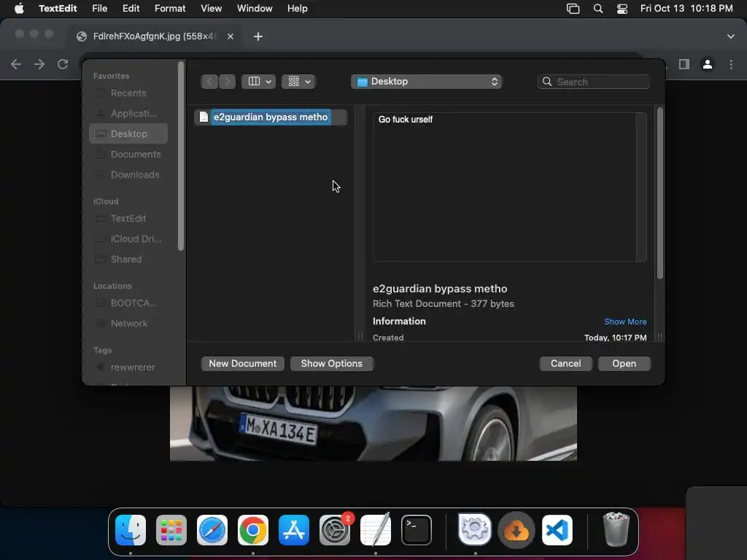Select Recents in the sidebar
Image resolution: width=747 pixels, height=560 pixels.
(128, 93)
